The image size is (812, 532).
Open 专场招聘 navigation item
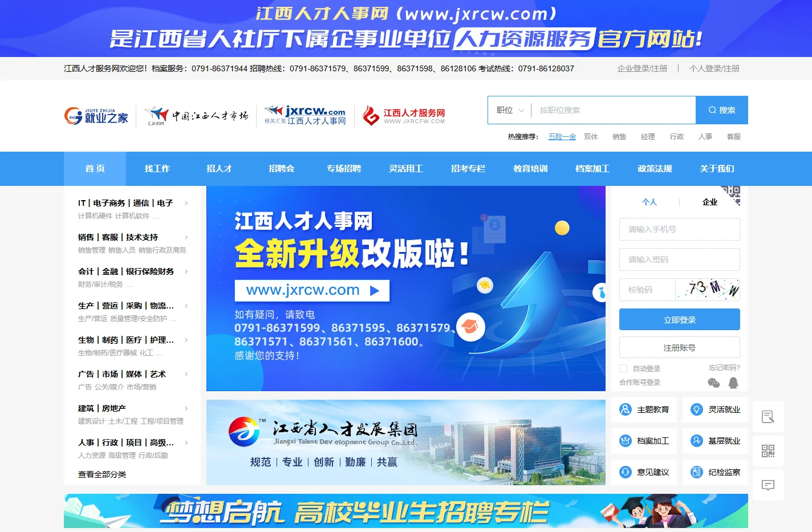(344, 169)
